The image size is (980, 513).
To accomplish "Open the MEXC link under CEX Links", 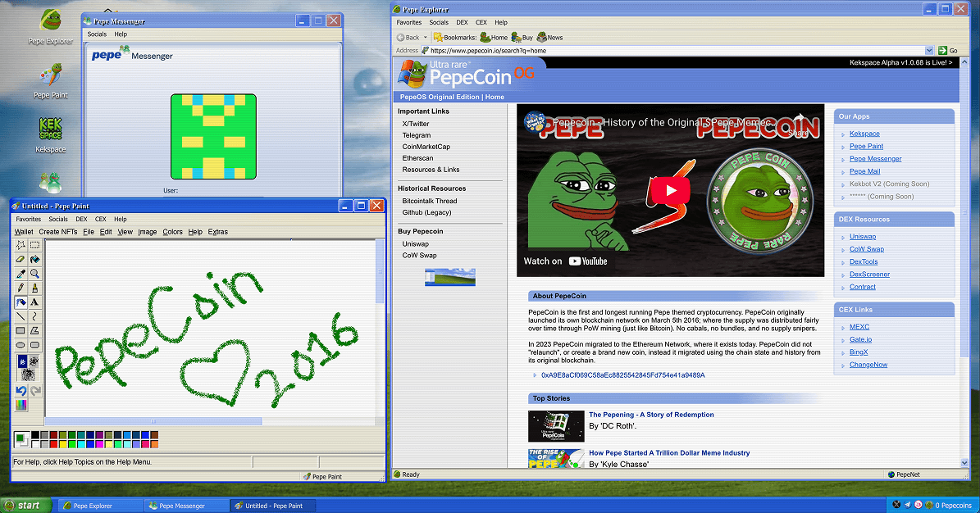I will (859, 327).
